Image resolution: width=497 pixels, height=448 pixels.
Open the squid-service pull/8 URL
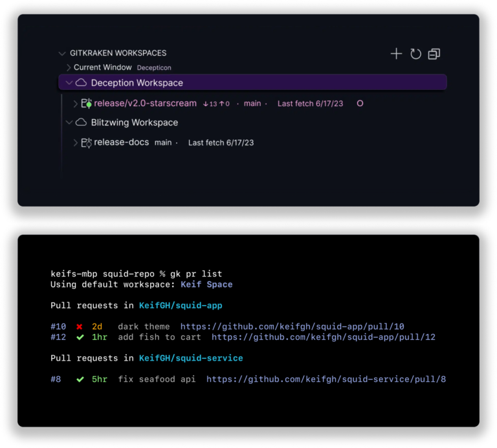tap(326, 379)
